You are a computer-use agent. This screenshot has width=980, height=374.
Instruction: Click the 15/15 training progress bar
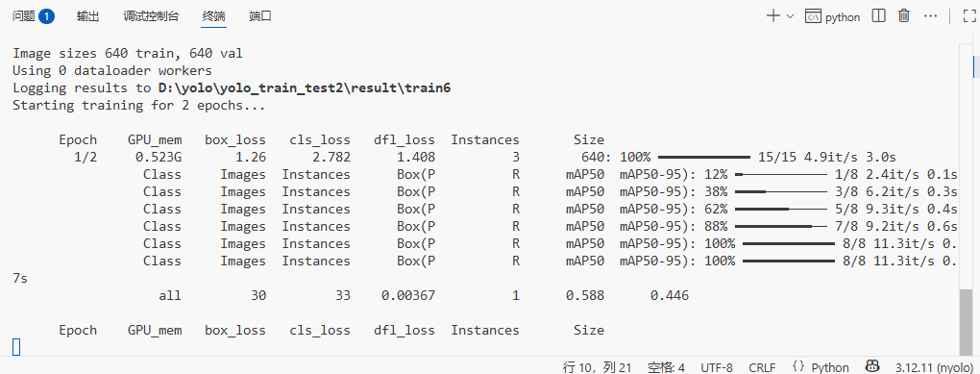pos(703,157)
